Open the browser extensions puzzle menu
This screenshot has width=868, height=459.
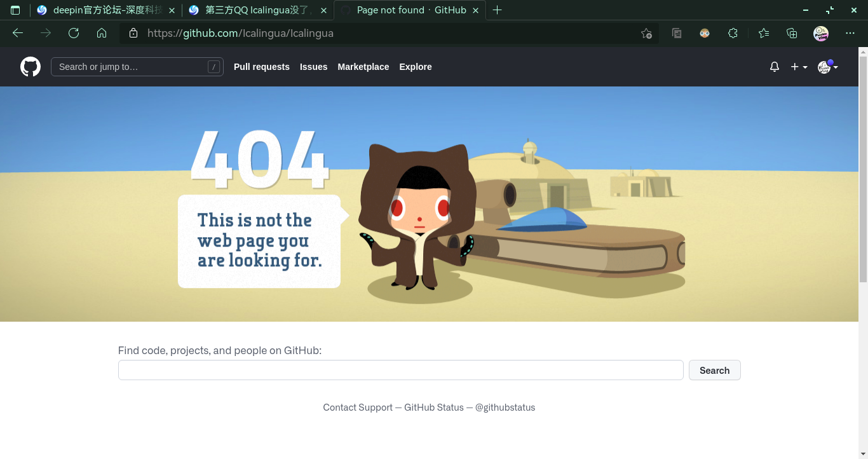(733, 33)
